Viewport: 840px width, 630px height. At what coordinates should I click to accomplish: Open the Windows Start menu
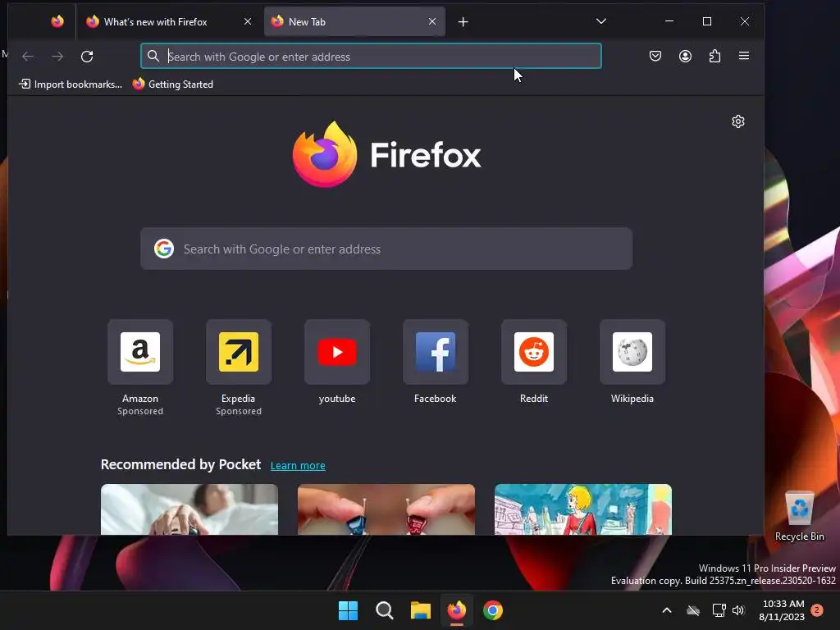(348, 610)
